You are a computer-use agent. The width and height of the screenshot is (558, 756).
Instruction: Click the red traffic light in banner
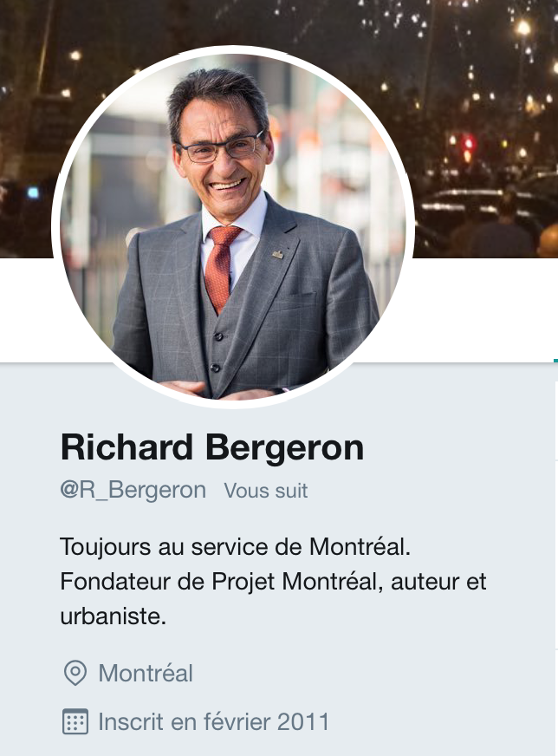pyautogui.click(x=467, y=143)
